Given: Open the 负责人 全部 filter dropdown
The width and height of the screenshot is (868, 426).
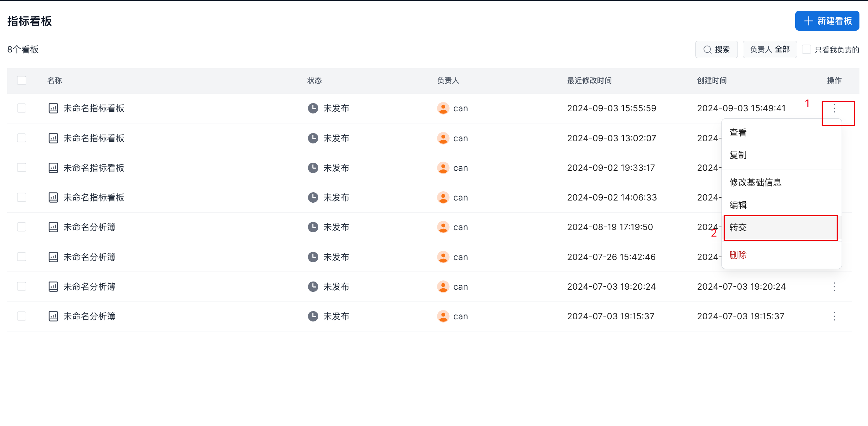Looking at the screenshot, I should point(769,50).
